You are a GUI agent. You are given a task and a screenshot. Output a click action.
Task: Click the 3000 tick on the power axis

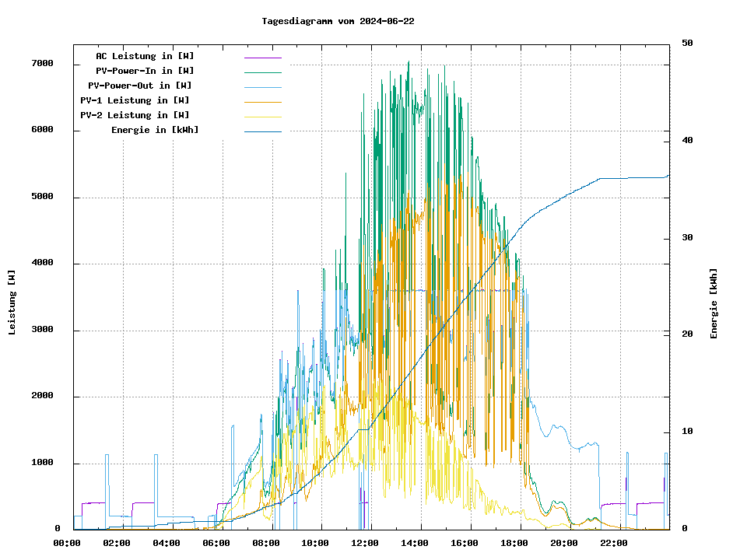tap(42, 330)
